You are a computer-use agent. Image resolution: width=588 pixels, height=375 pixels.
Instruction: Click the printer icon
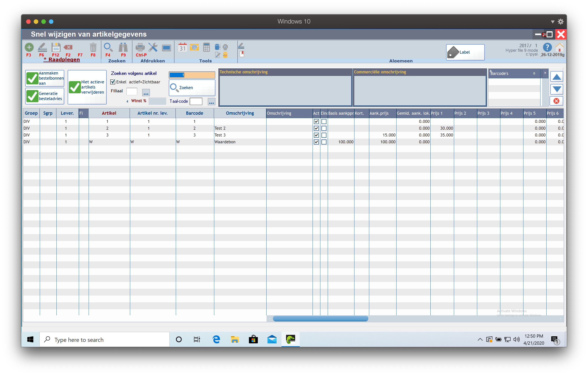click(x=140, y=47)
